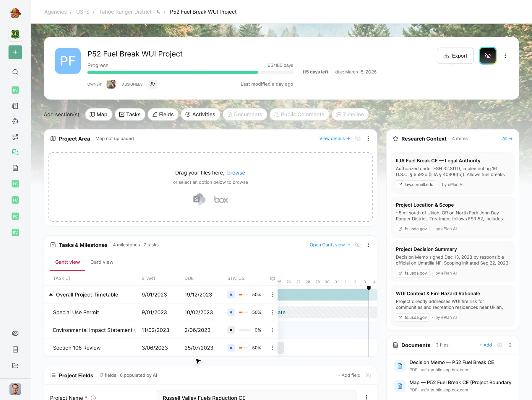The width and height of the screenshot is (532, 400).
Task: Open breadcrumb switcher icon after Tahoe Ranger District
Action: 158,12
